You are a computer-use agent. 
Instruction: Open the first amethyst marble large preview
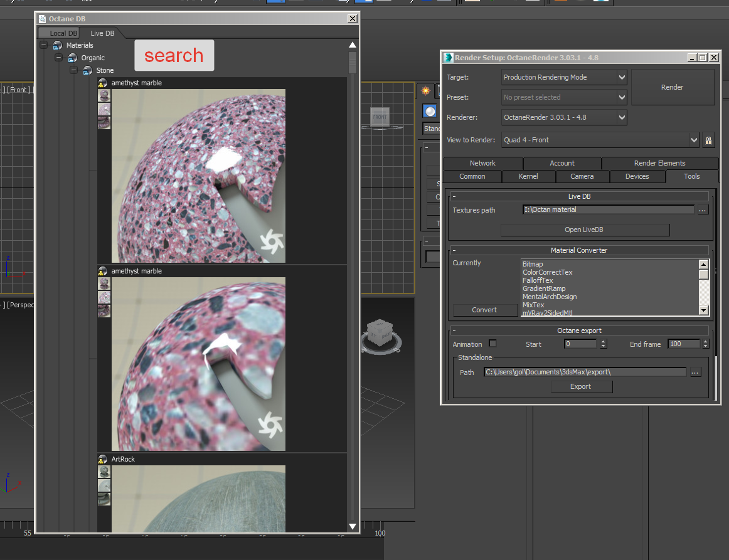pyautogui.click(x=198, y=176)
